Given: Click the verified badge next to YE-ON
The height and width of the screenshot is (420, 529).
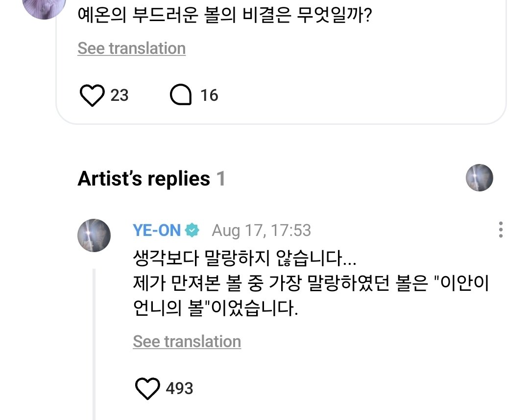Looking at the screenshot, I should pyautogui.click(x=192, y=230).
